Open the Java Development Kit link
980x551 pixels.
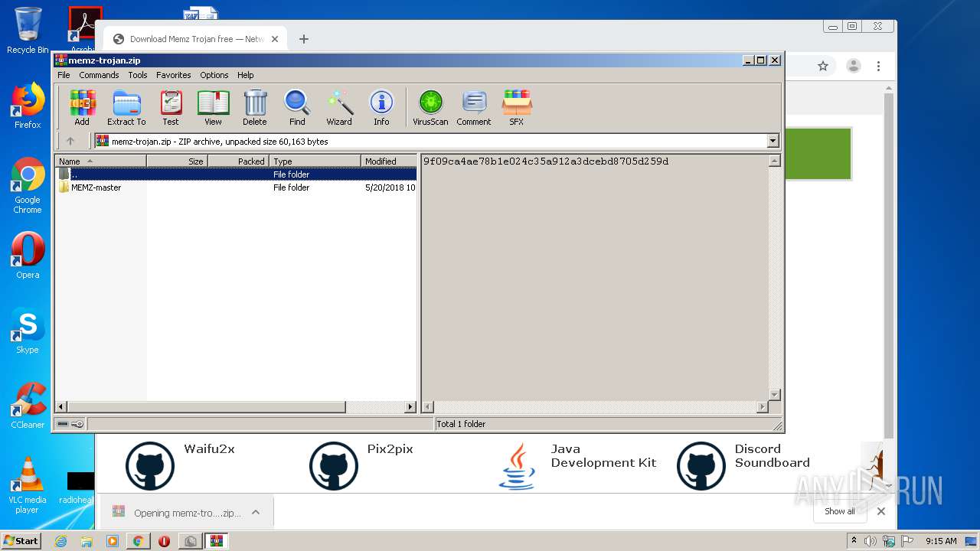pyautogui.click(x=603, y=456)
